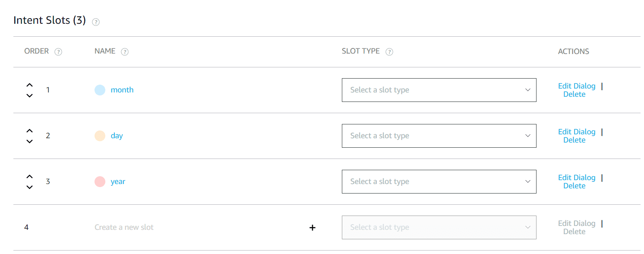
Task: Move month slot down with arrow
Action: [29, 95]
